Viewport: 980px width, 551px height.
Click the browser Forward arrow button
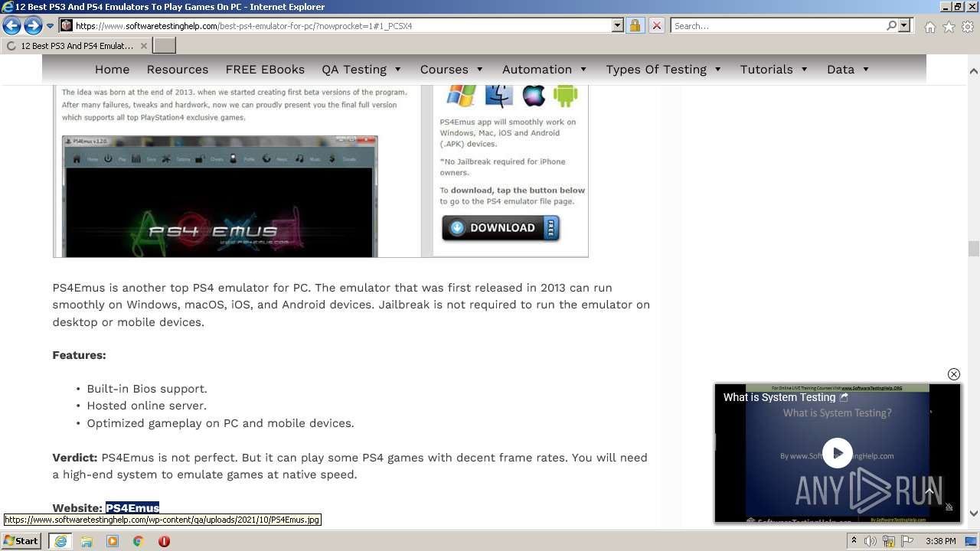click(x=33, y=25)
